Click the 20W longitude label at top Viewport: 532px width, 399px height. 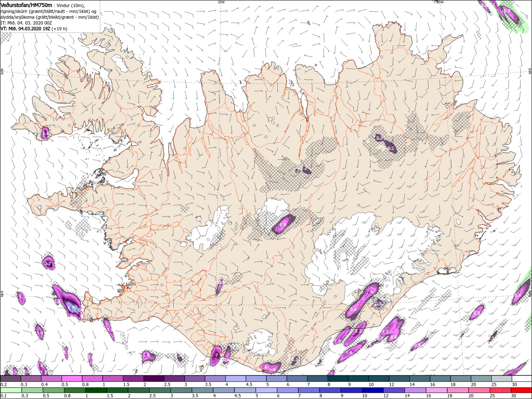(x=221, y=2)
